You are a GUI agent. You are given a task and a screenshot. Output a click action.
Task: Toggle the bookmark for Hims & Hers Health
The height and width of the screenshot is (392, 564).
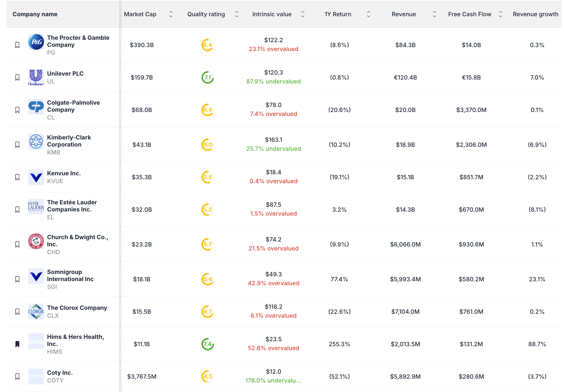pyautogui.click(x=18, y=344)
